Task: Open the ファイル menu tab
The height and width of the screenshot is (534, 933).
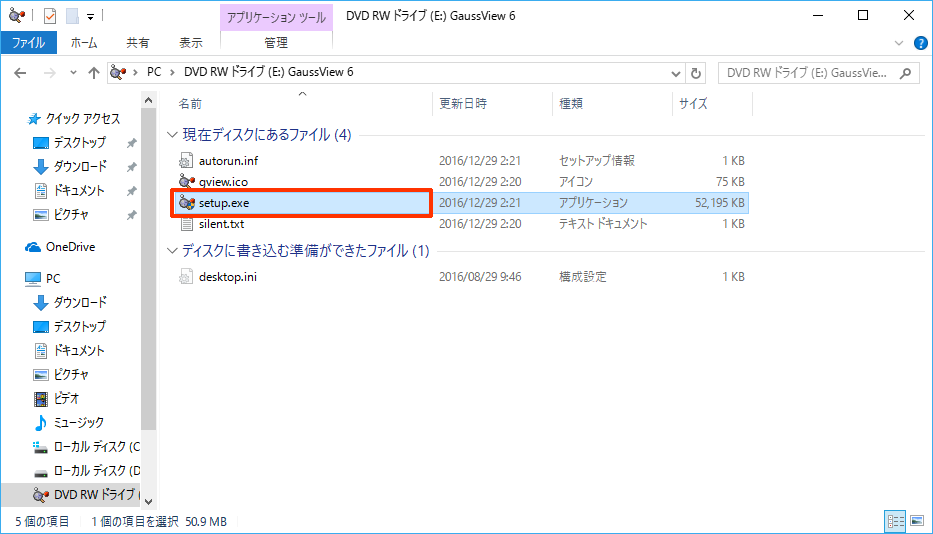Action: point(29,43)
